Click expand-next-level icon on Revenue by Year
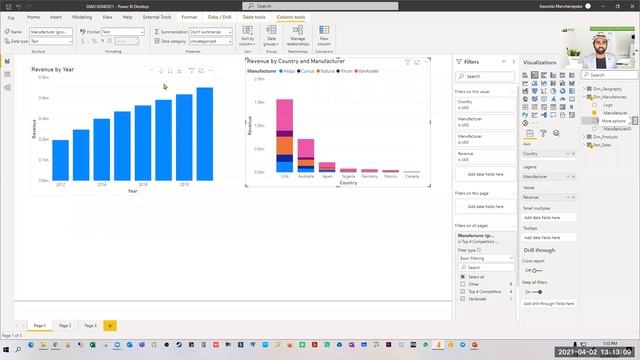640x360 pixels. point(180,71)
